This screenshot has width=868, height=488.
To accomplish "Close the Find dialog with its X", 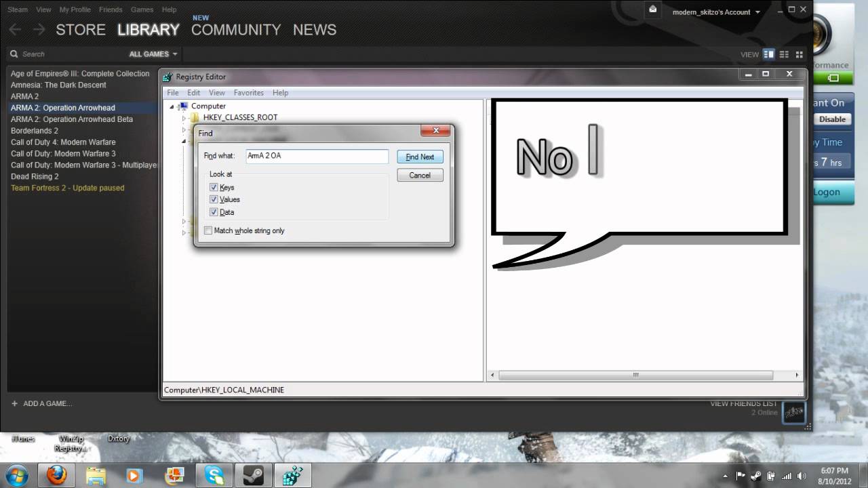I will click(436, 130).
